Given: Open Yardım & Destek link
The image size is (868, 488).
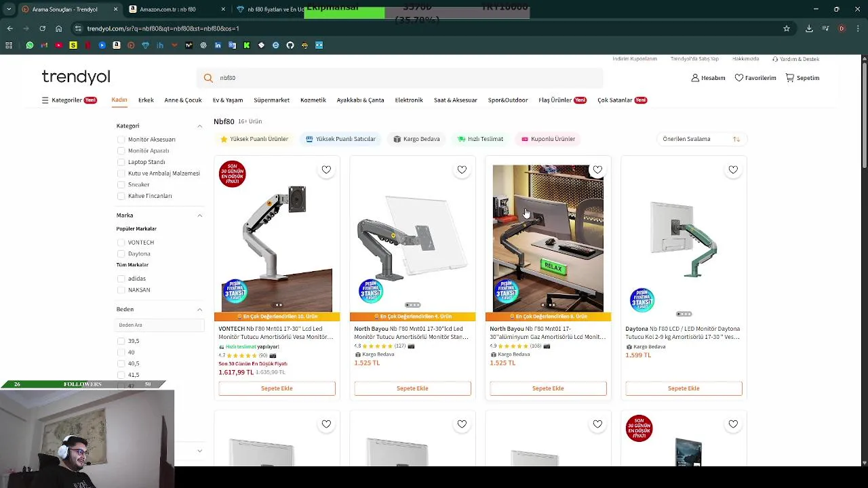Looking at the screenshot, I should click(796, 59).
